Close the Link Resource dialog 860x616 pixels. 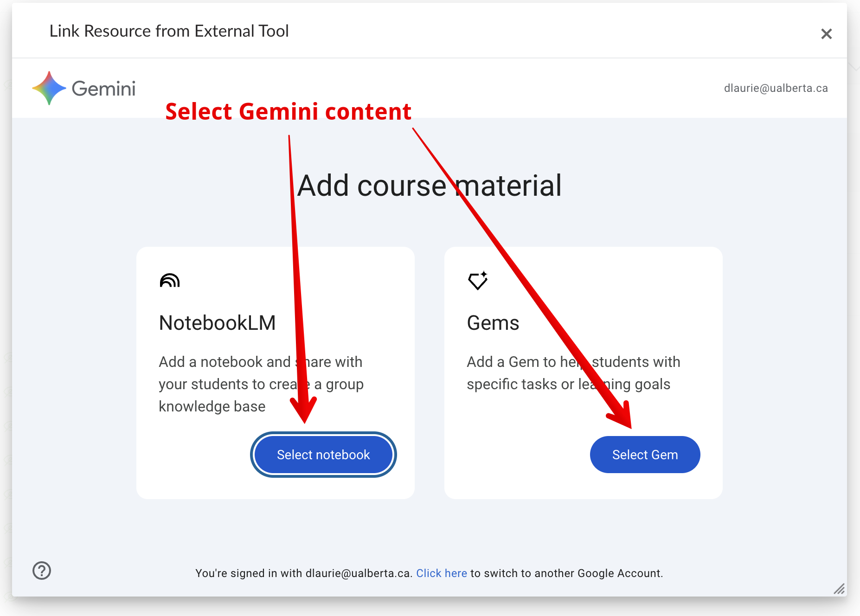click(826, 34)
